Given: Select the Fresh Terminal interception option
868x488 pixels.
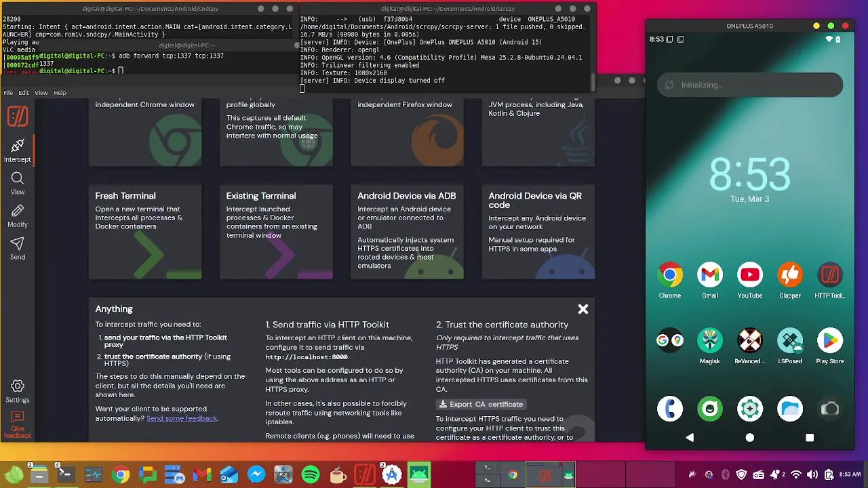Looking at the screenshot, I should (145, 232).
